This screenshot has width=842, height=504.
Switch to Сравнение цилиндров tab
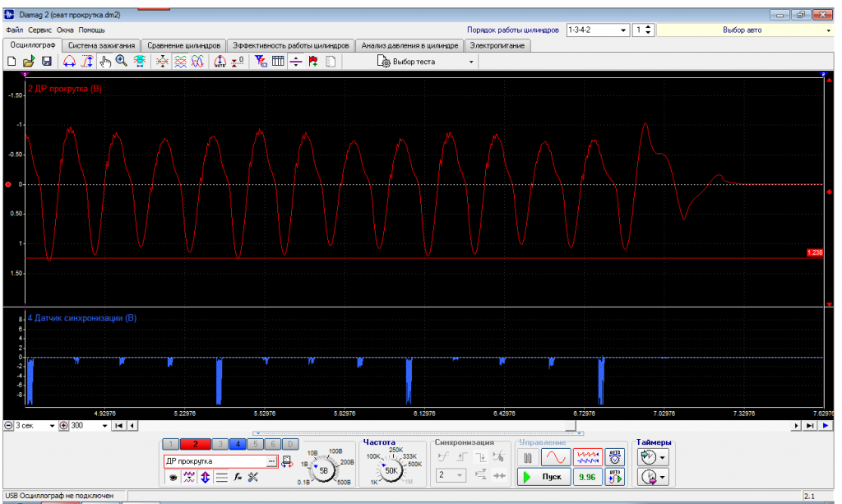(x=183, y=45)
